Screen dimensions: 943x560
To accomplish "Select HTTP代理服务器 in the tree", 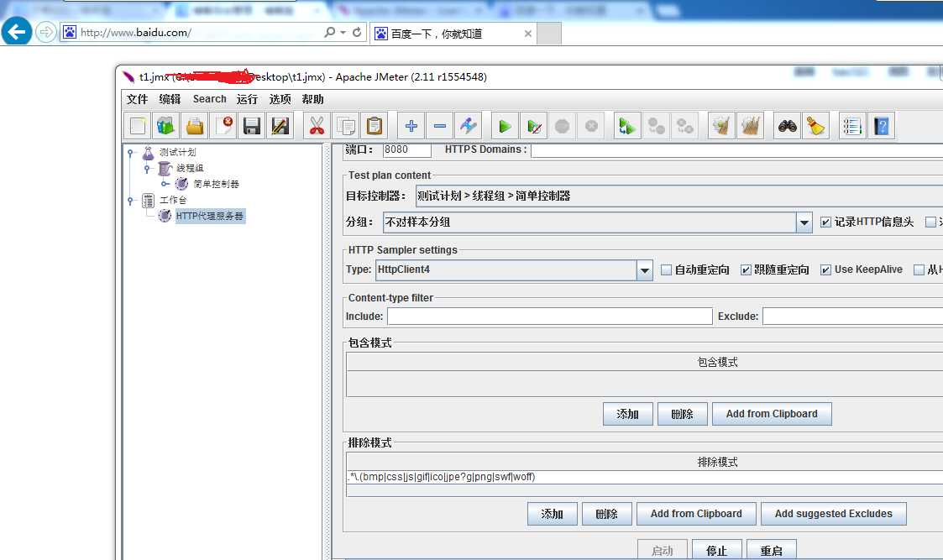I will 209,216.
